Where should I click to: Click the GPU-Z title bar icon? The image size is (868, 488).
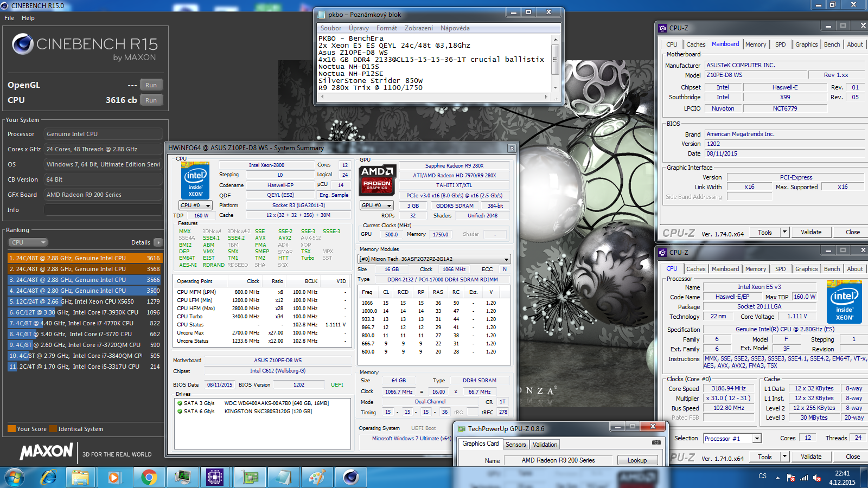point(462,429)
